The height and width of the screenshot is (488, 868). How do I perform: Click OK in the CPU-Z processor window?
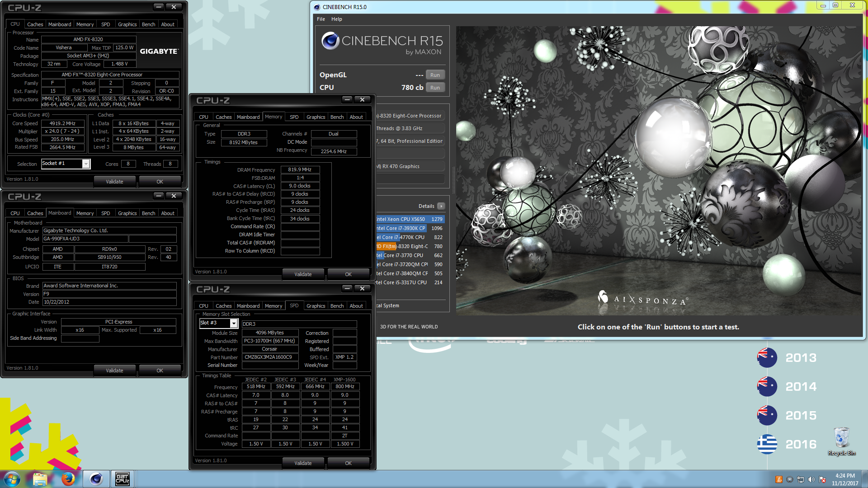[x=160, y=182]
